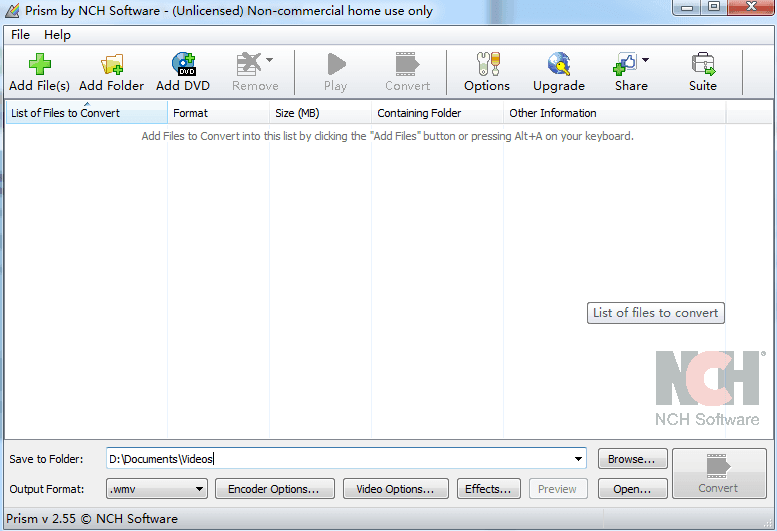Image resolution: width=777 pixels, height=531 pixels.
Task: Click the large Convert button at bottom right
Action: tap(720, 474)
